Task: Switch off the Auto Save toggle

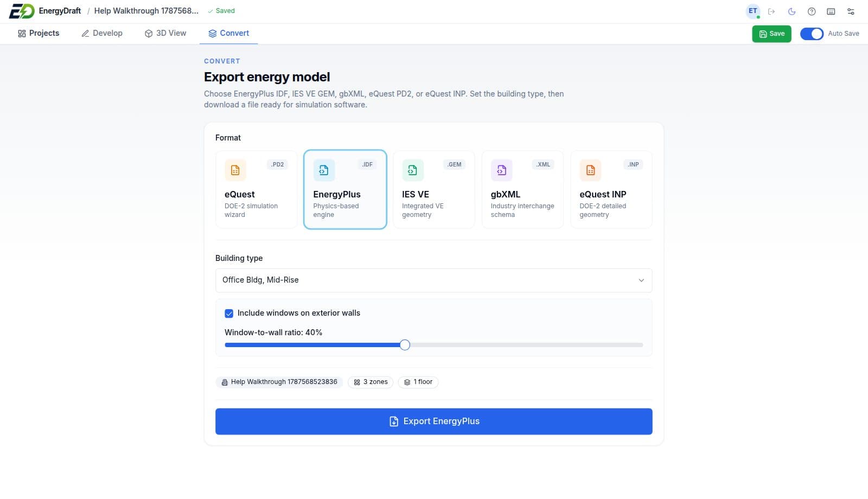Action: tap(812, 34)
